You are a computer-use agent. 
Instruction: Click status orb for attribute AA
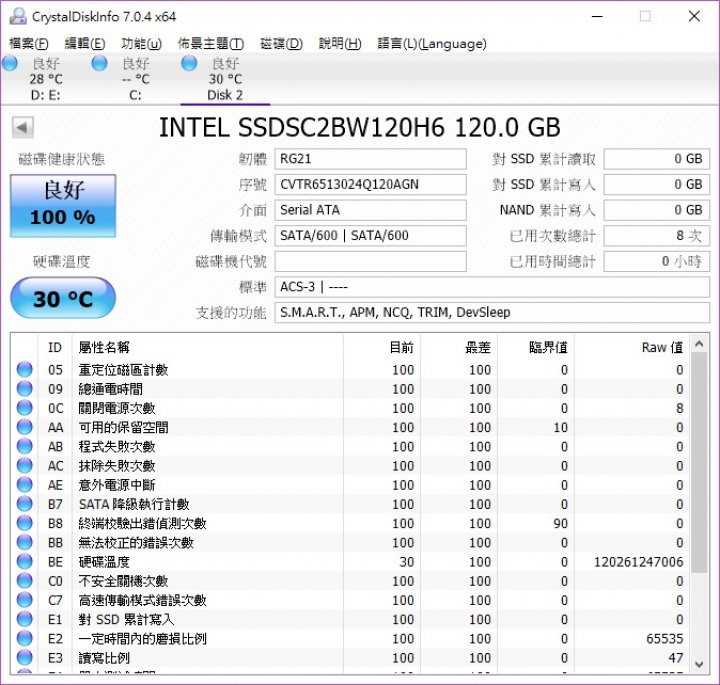click(x=25, y=427)
